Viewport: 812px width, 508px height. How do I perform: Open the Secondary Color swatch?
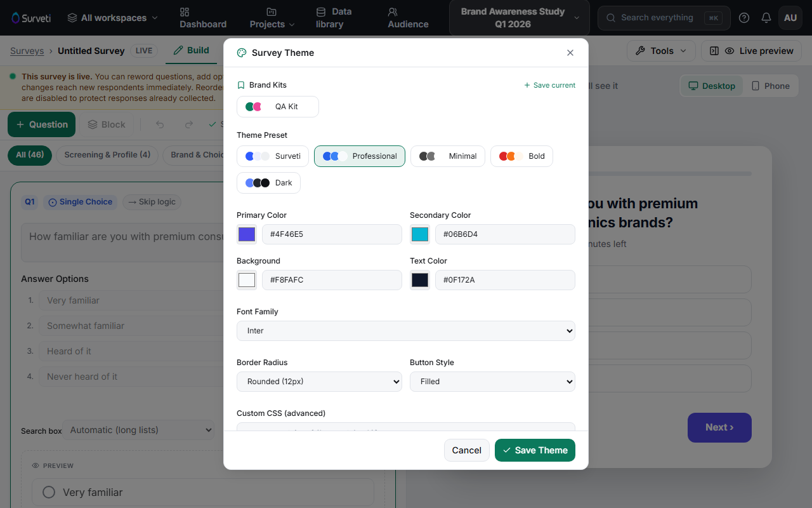point(420,234)
